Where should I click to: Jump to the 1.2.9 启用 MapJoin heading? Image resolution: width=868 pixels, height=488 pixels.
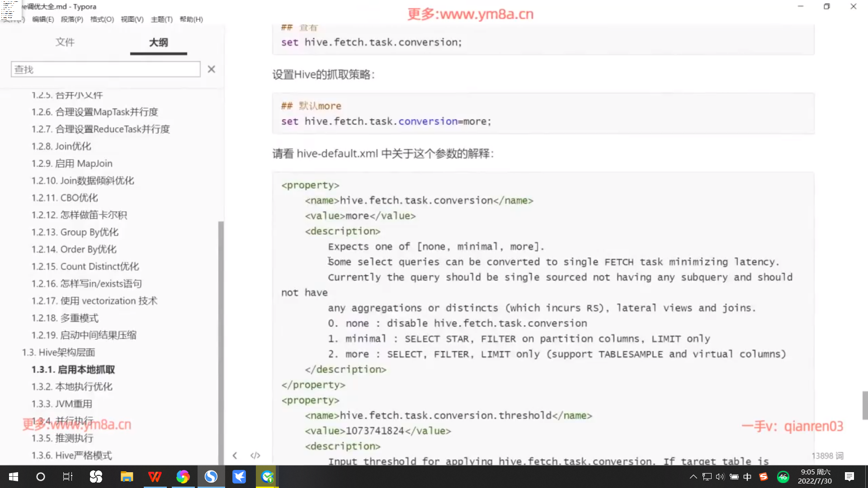coord(72,164)
